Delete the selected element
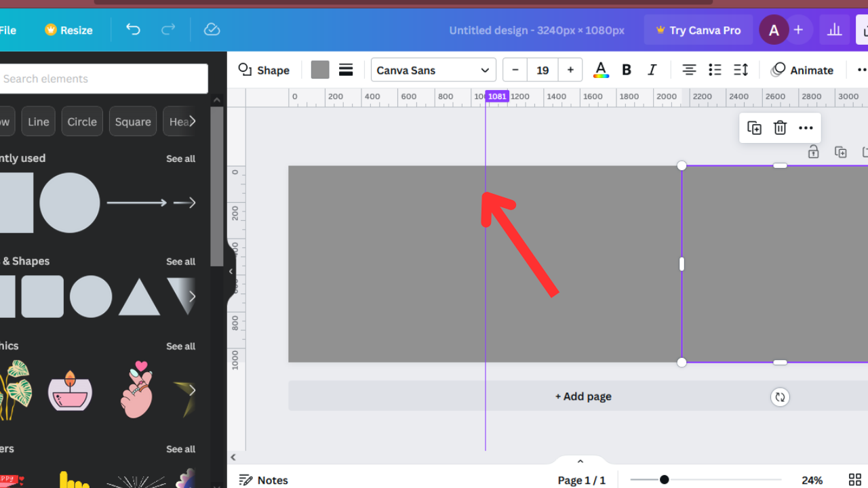The width and height of the screenshot is (868, 488). click(780, 128)
